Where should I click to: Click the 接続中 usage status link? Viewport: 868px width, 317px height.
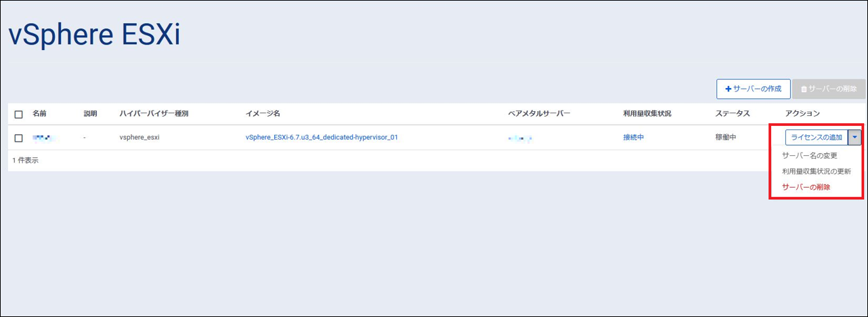pyautogui.click(x=634, y=138)
